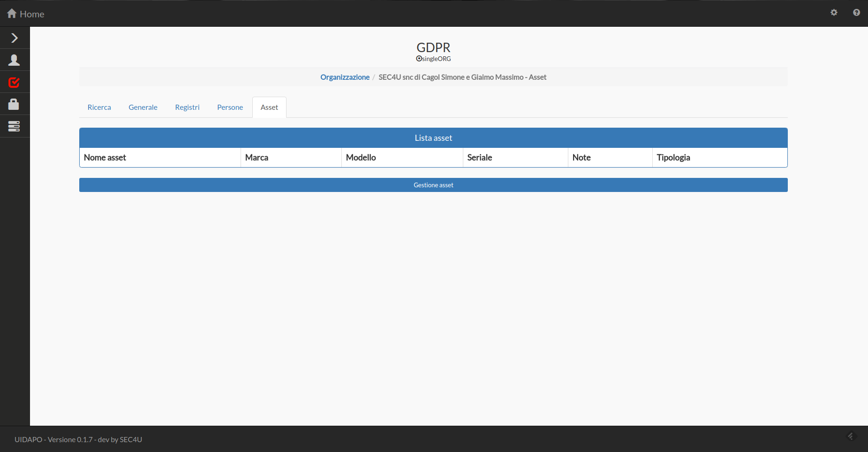The height and width of the screenshot is (452, 868).
Task: Select the red checkmark sidebar icon
Action: point(15,83)
